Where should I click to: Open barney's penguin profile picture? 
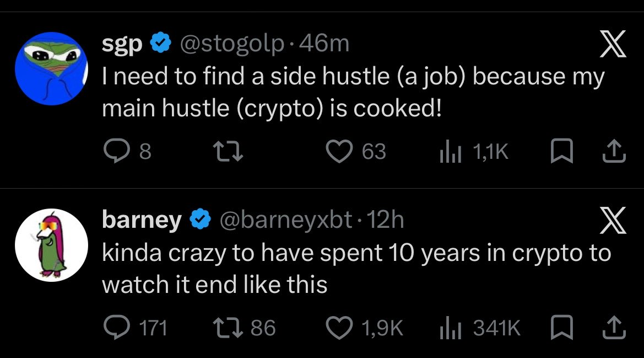coord(51,245)
